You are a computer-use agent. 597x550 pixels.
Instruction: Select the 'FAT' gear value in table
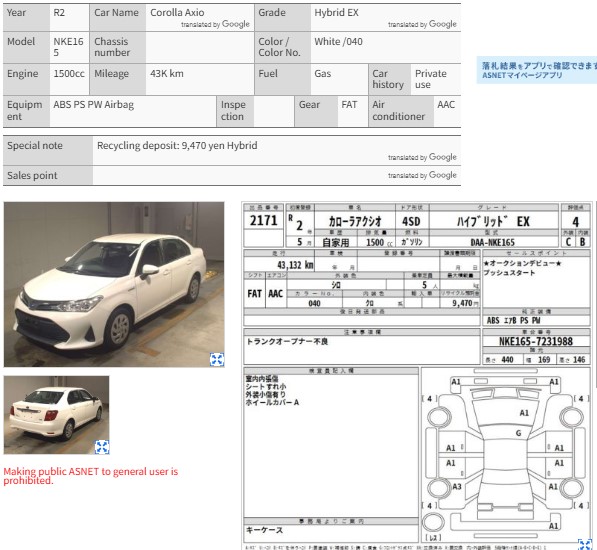click(349, 104)
